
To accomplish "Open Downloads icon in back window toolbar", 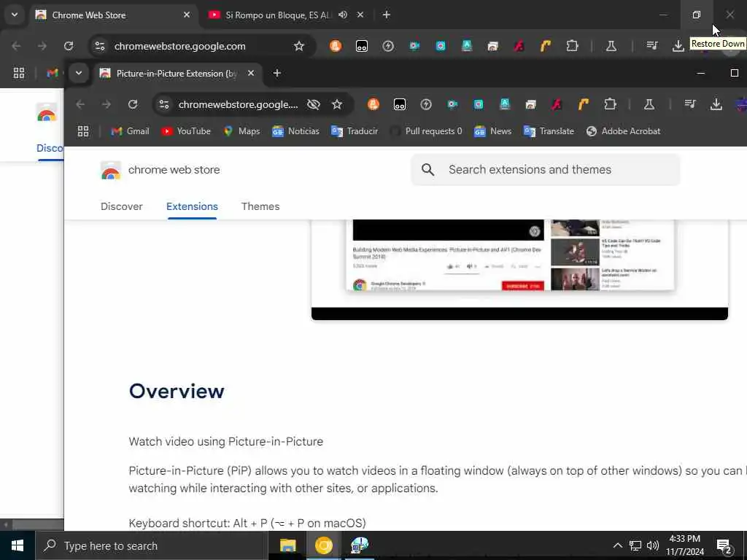I will pyautogui.click(x=678, y=46).
